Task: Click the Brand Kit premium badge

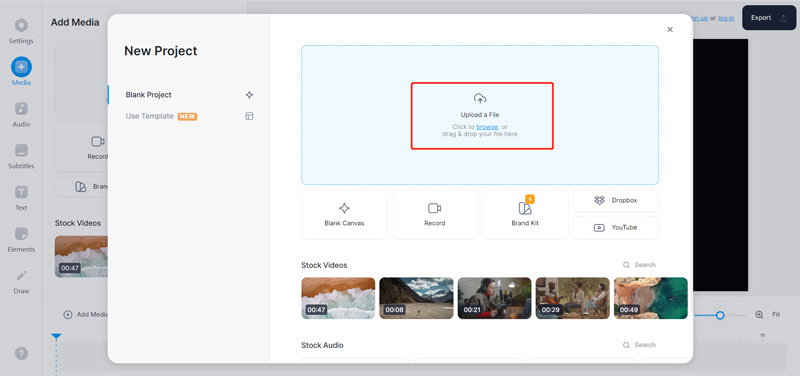Action: (530, 199)
